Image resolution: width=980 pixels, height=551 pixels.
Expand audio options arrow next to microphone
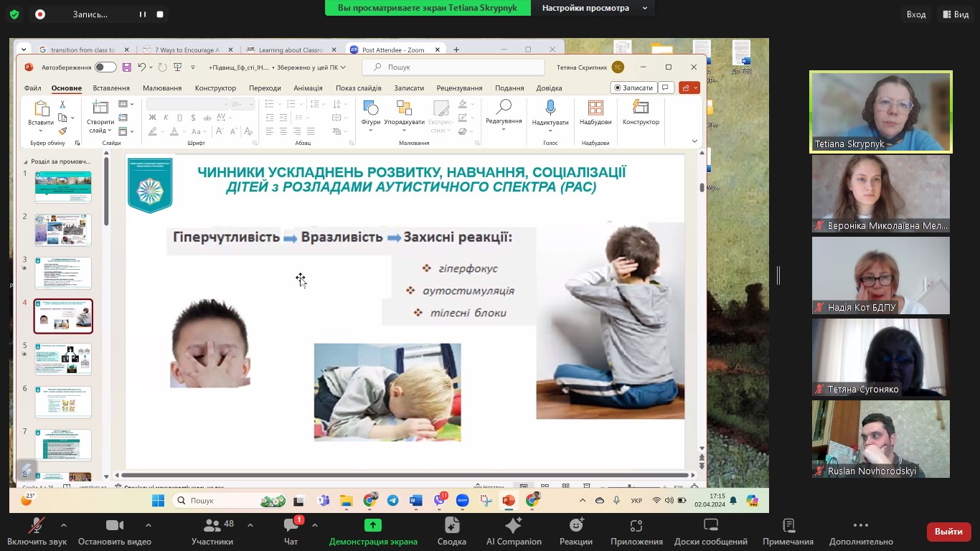(64, 525)
